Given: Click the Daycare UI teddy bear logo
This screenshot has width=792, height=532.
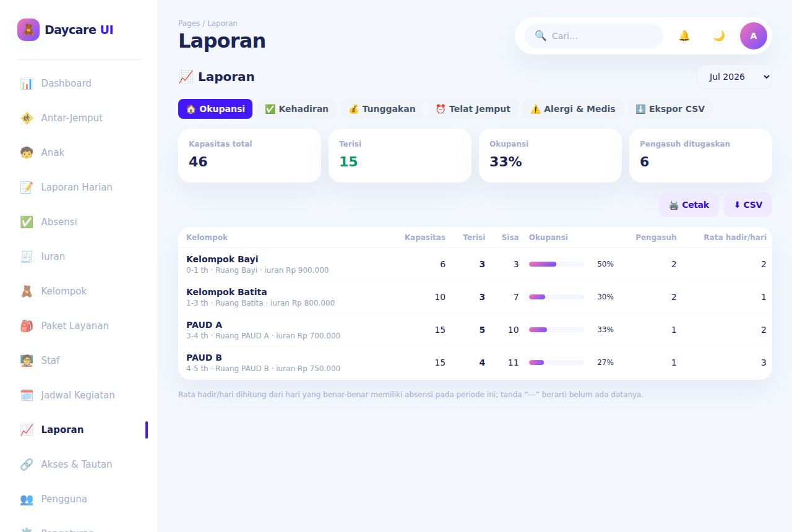Looking at the screenshot, I should coord(28,30).
